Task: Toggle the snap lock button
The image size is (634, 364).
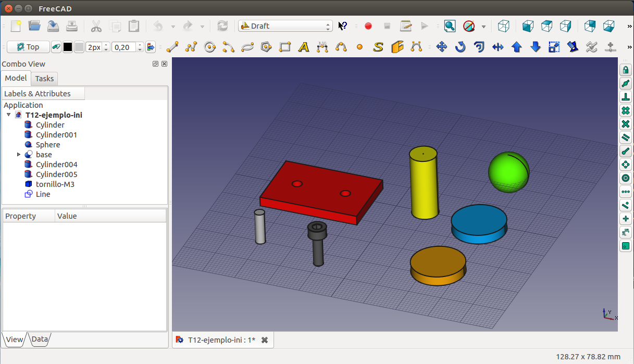Action: click(626, 70)
